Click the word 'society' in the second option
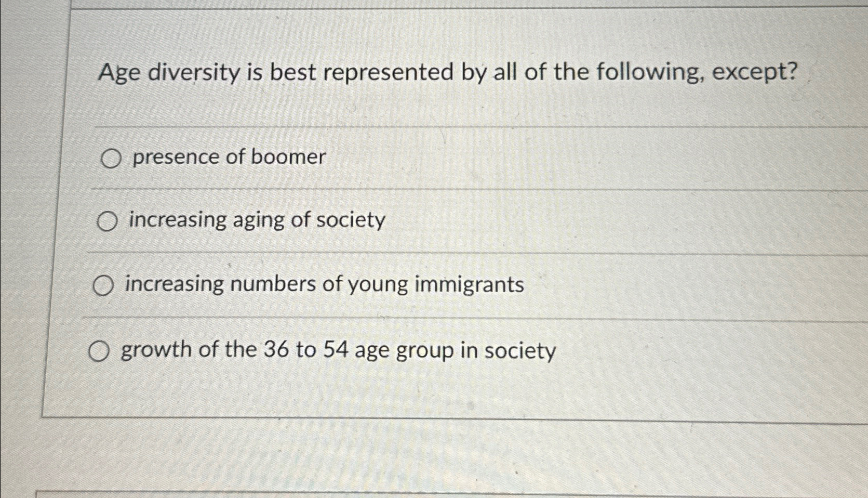 (x=351, y=220)
